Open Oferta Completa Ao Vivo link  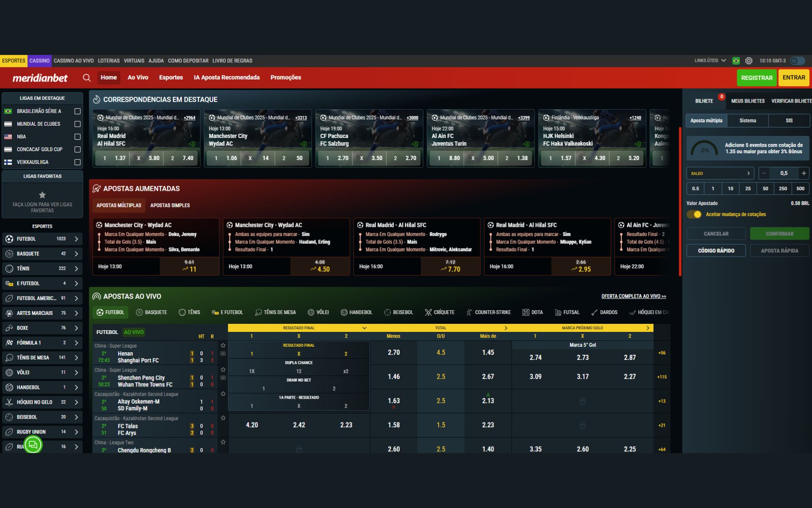[x=634, y=296]
